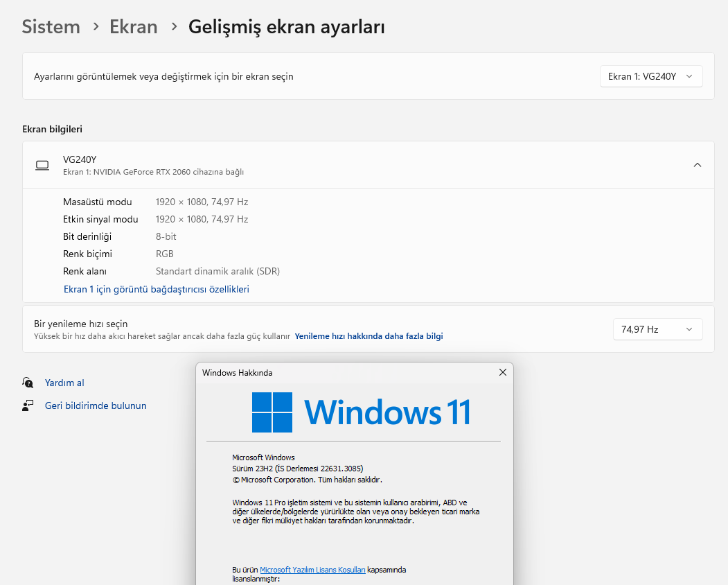Click the Microsoft Windows text in dialog
Viewport: 728px width, 585px height.
pyautogui.click(x=263, y=457)
